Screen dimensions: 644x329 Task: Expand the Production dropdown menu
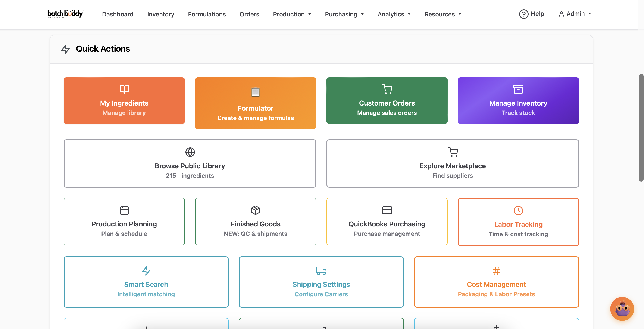coord(292,14)
